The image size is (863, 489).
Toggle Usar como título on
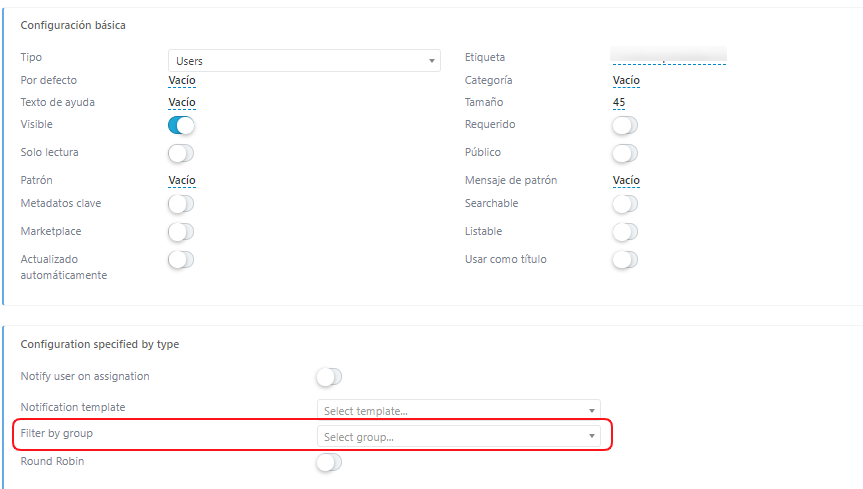coord(625,259)
